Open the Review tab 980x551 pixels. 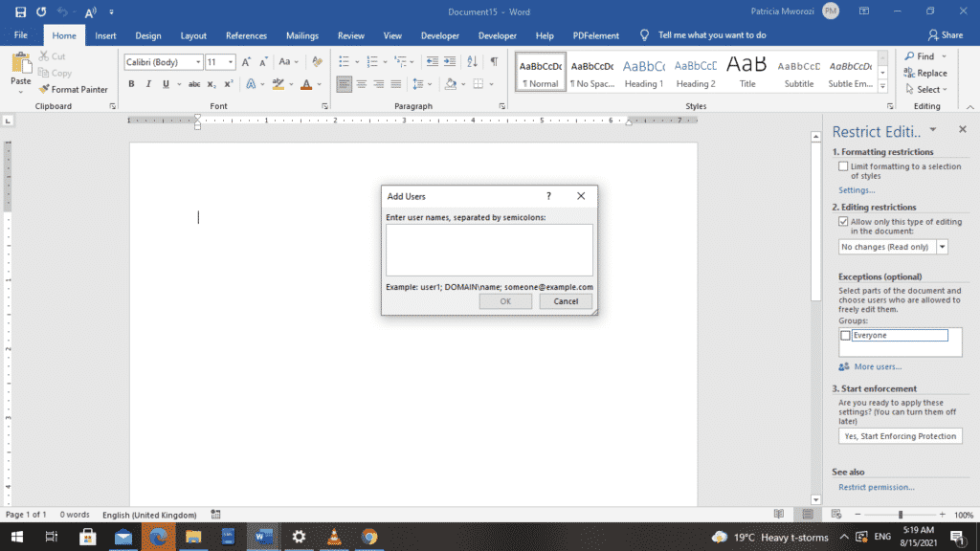coord(353,34)
